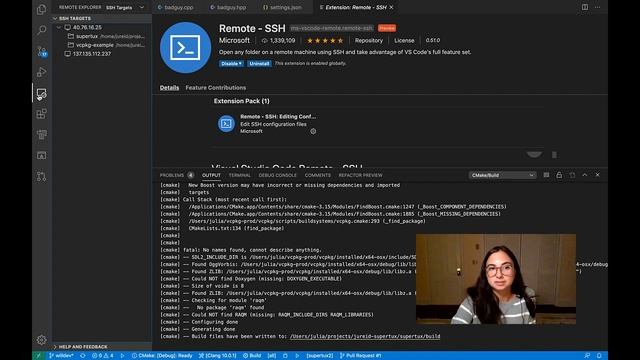This screenshot has height=360, width=640.
Task: Open the output log in editor
Action: 572,175
